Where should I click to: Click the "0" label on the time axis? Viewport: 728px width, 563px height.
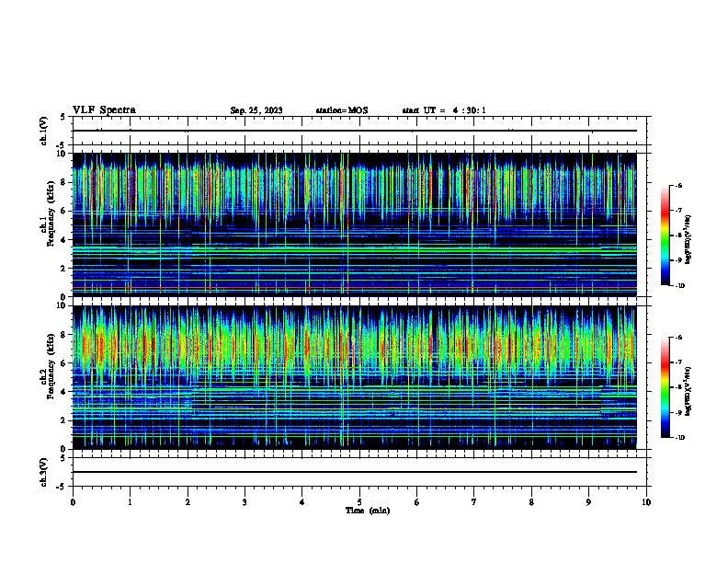73,502
